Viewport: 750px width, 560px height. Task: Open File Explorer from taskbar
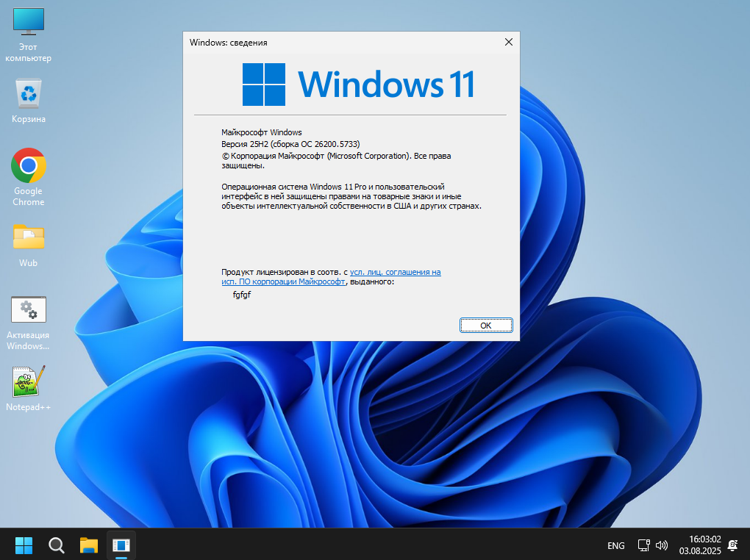(x=89, y=545)
